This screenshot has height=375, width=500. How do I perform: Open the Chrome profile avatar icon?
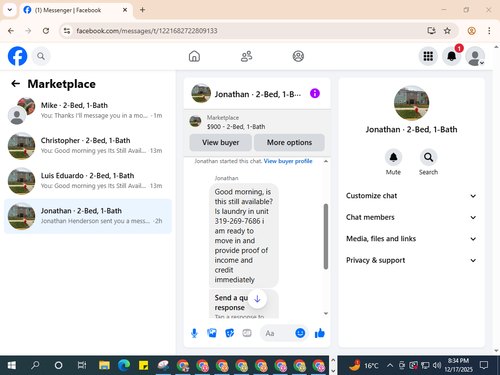point(471,31)
